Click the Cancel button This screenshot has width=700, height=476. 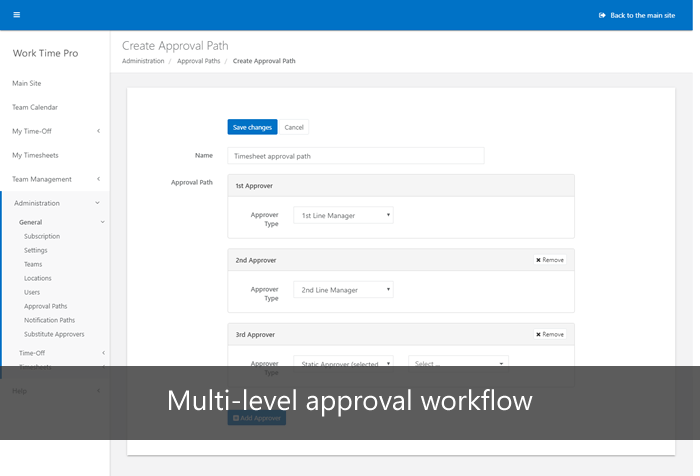[x=294, y=127]
